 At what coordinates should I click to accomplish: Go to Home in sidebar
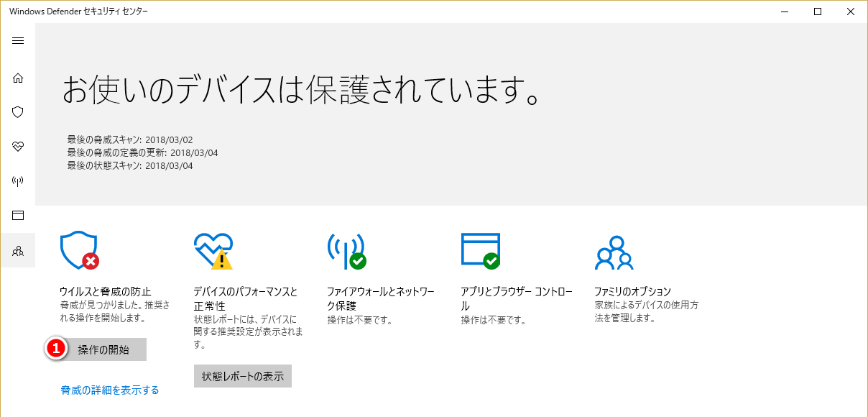(x=18, y=78)
